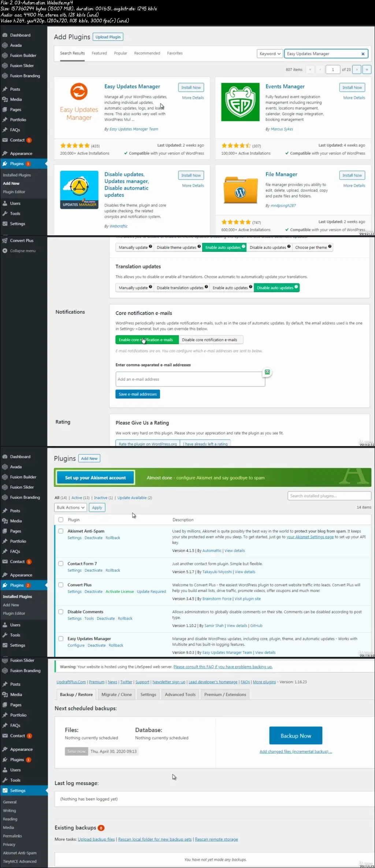The width and height of the screenshot is (375, 868).
Task: Click the Search installed plugins field
Action: pos(330,496)
